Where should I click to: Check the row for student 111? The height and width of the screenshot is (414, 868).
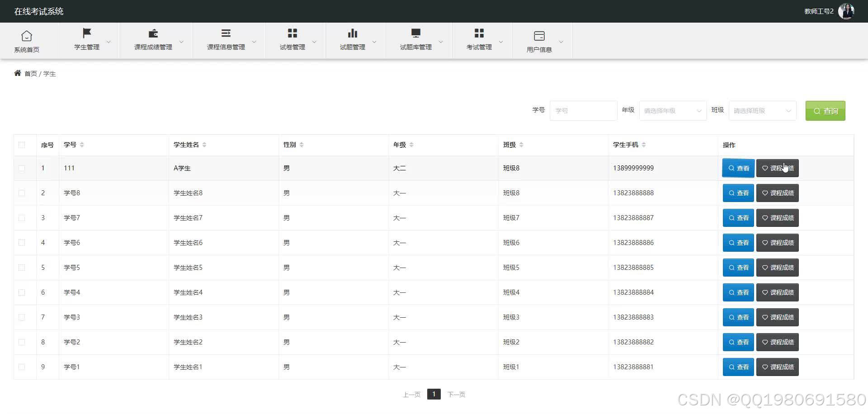[x=22, y=168]
